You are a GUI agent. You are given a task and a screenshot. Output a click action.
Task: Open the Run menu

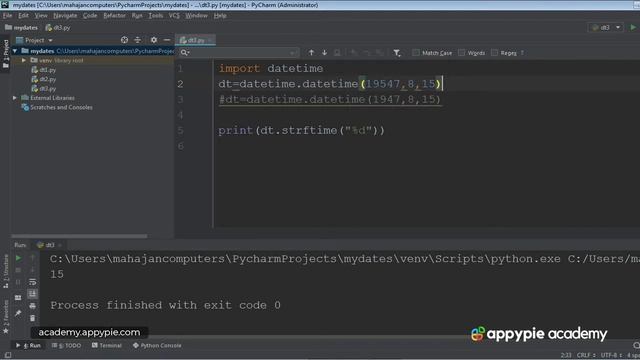pos(137,16)
